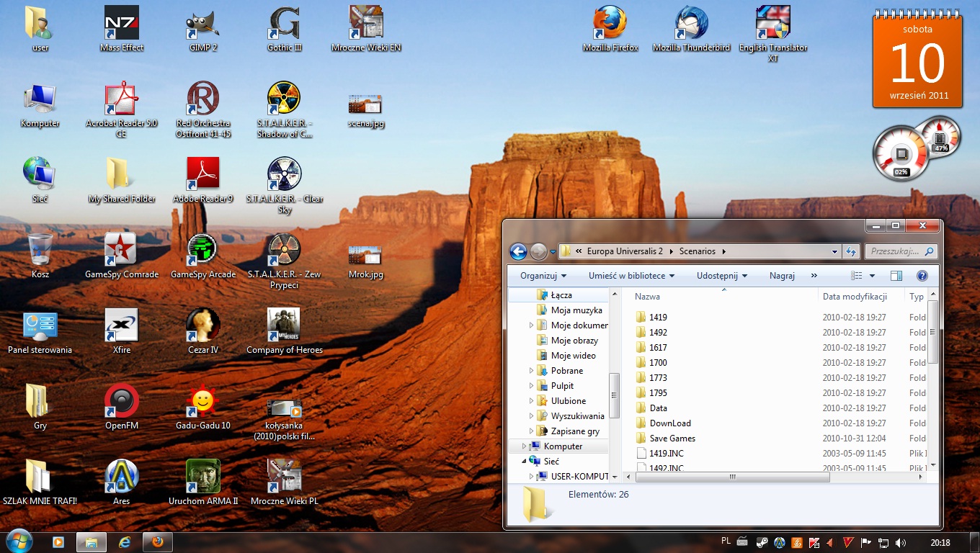This screenshot has width=980, height=553.
Task: Open the view options dropdown arrow
Action: pyautogui.click(x=872, y=276)
